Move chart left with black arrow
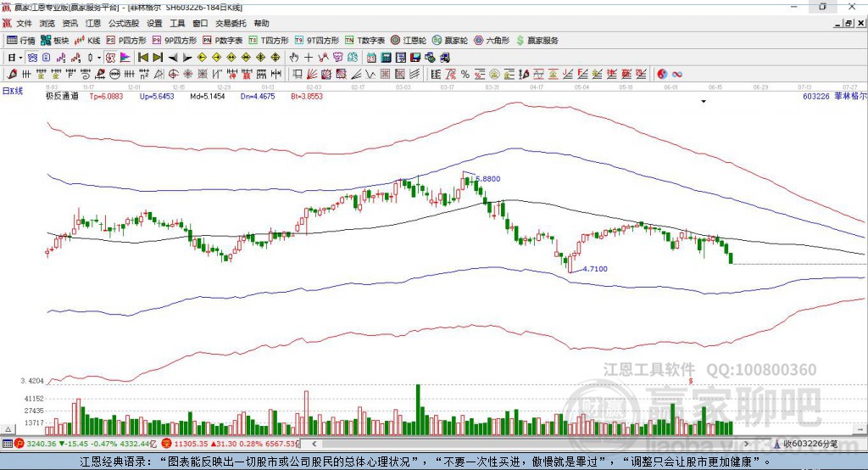868x470 pixels. [x=173, y=58]
